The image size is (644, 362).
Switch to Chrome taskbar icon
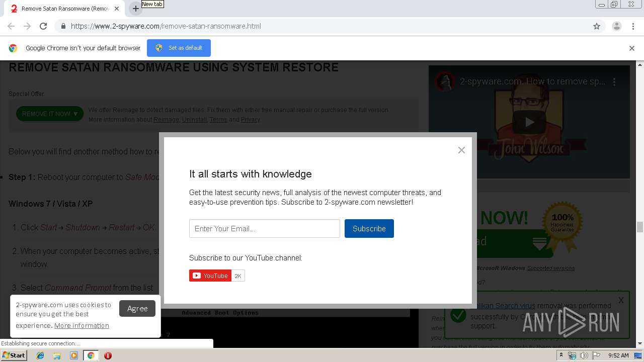(91, 355)
